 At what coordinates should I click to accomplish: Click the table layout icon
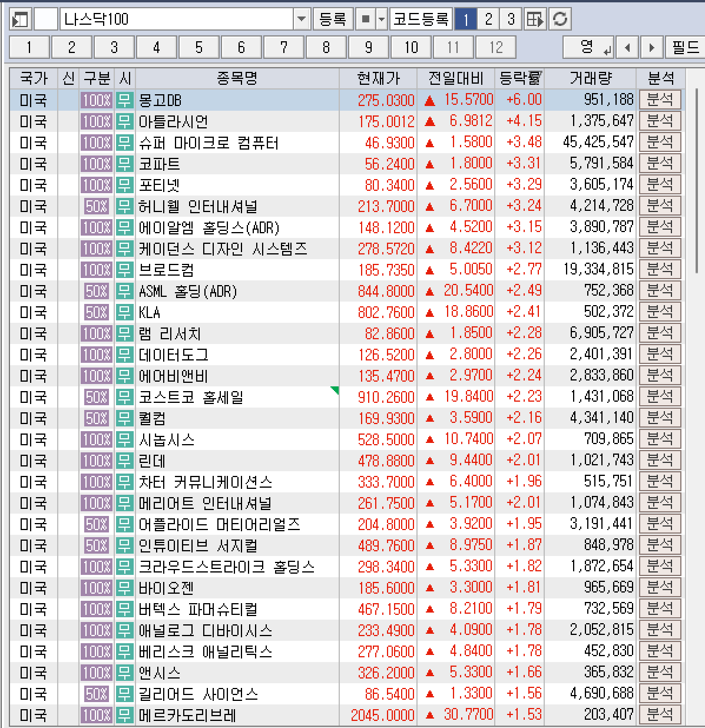click(535, 19)
